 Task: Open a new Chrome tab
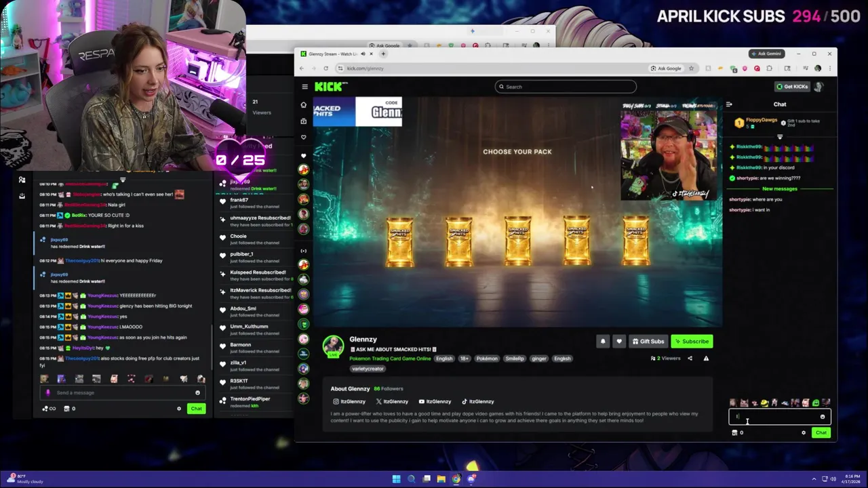click(383, 54)
